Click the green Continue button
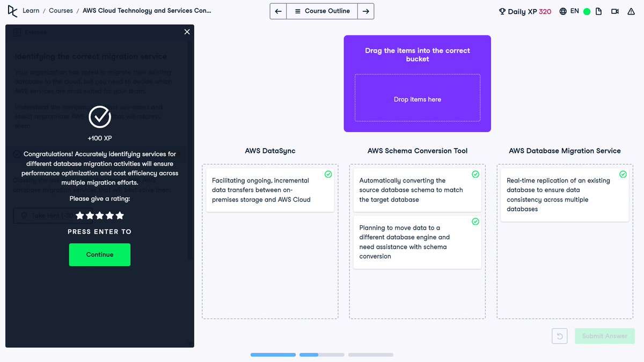Screen dimensions: 644x362 (x=100, y=255)
